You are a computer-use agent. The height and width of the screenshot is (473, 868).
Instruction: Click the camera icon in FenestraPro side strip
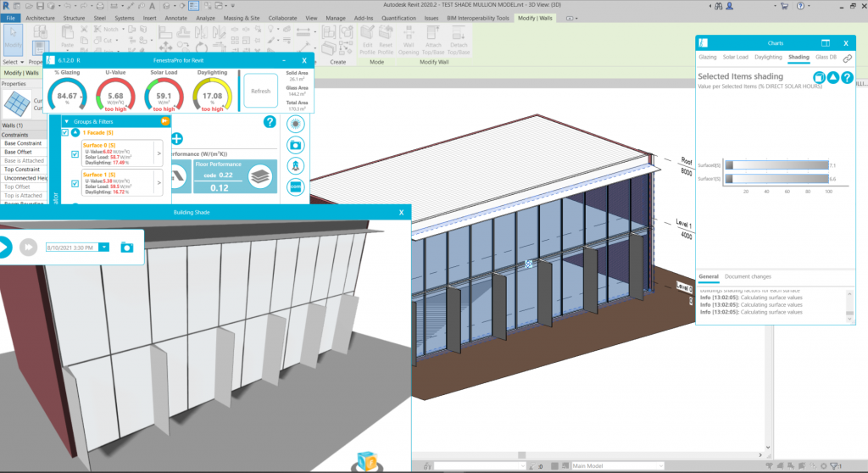point(296,145)
